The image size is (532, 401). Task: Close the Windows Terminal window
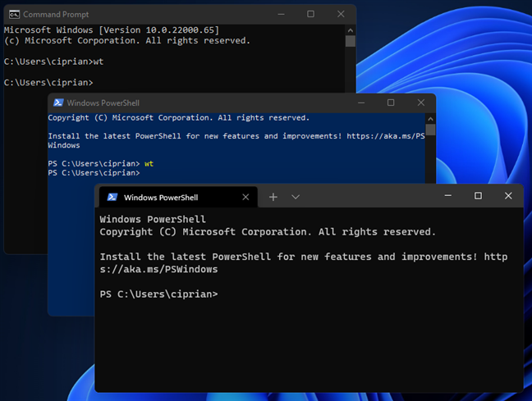pos(508,196)
